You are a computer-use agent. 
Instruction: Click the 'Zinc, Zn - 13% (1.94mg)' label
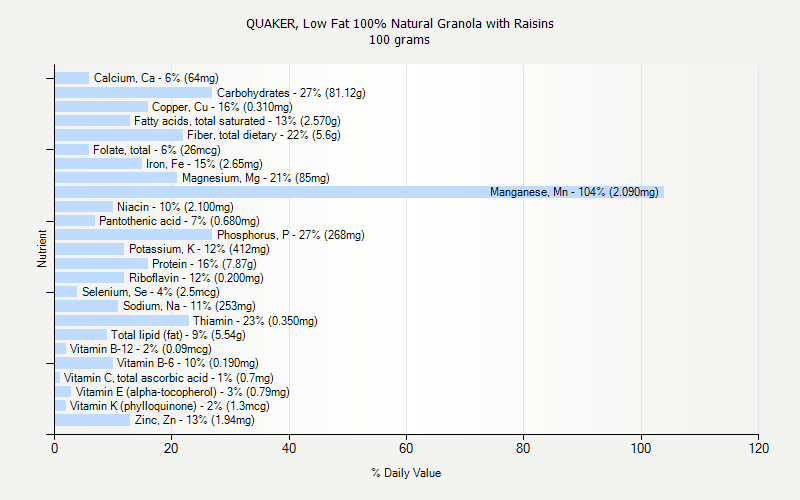coord(194,420)
